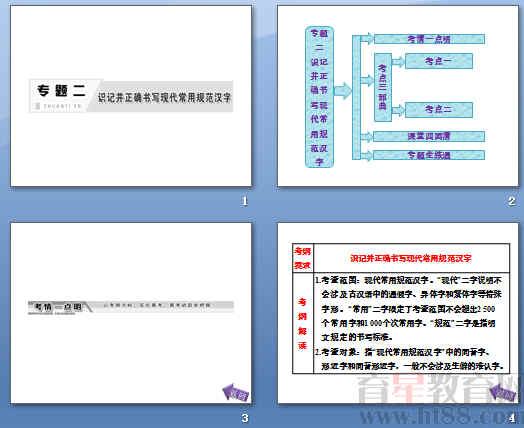Click the 考点一 box in slide 2
The width and height of the screenshot is (524, 428).
(439, 61)
